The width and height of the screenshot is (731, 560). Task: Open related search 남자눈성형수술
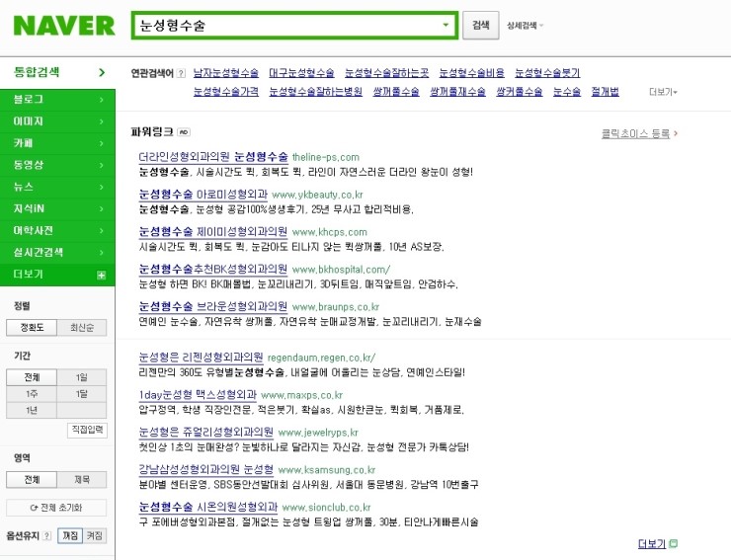click(x=225, y=73)
